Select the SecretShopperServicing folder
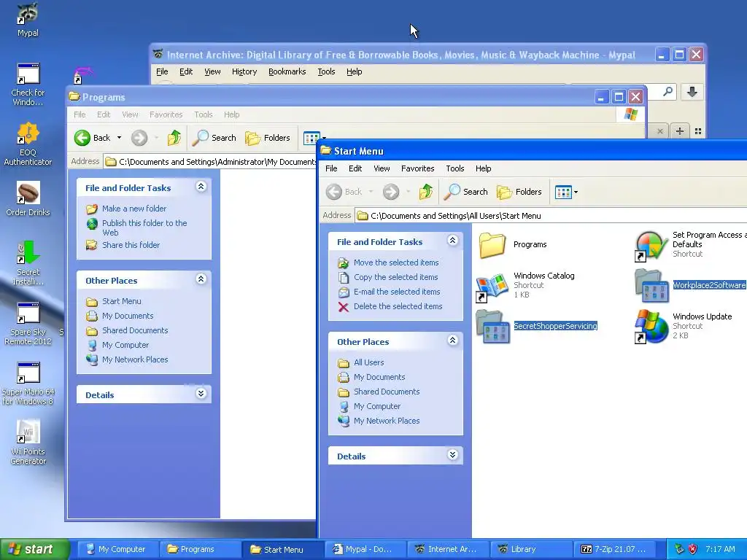 coord(537,326)
